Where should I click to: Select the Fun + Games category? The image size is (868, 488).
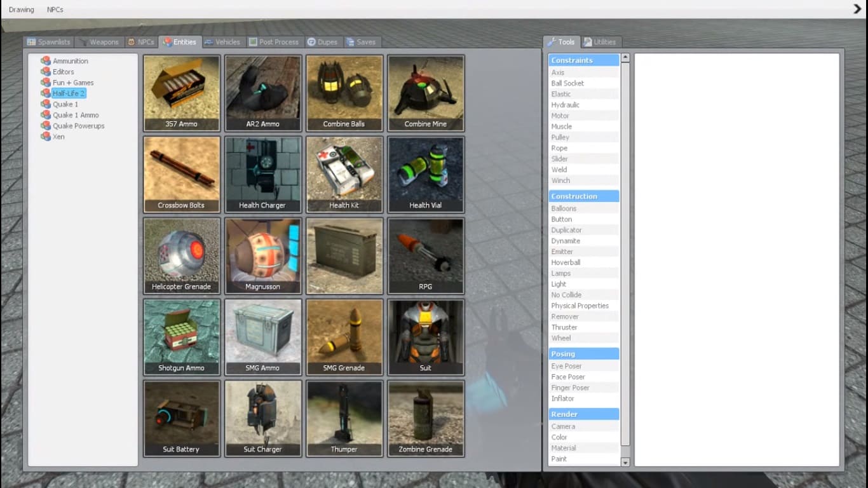coord(67,83)
